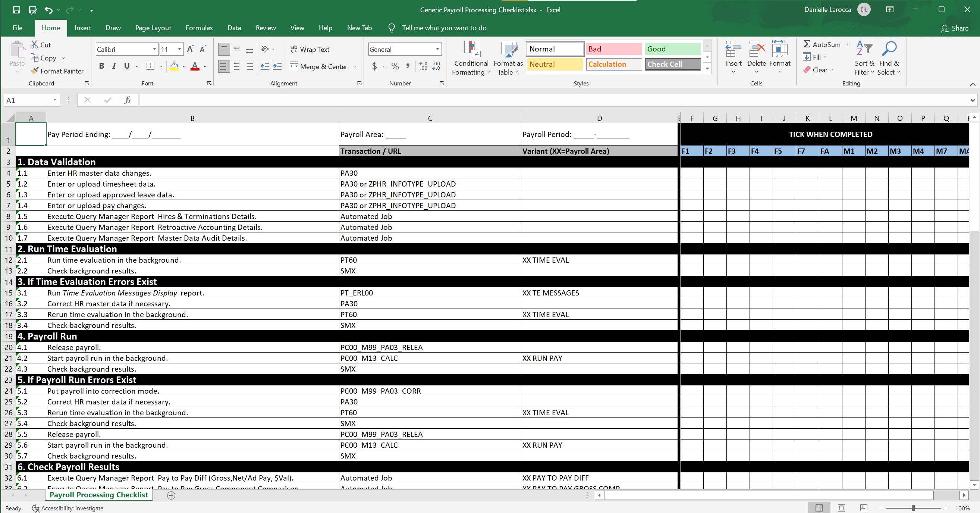The width and height of the screenshot is (980, 513).
Task: Open Conditional Formatting
Action: [x=471, y=58]
